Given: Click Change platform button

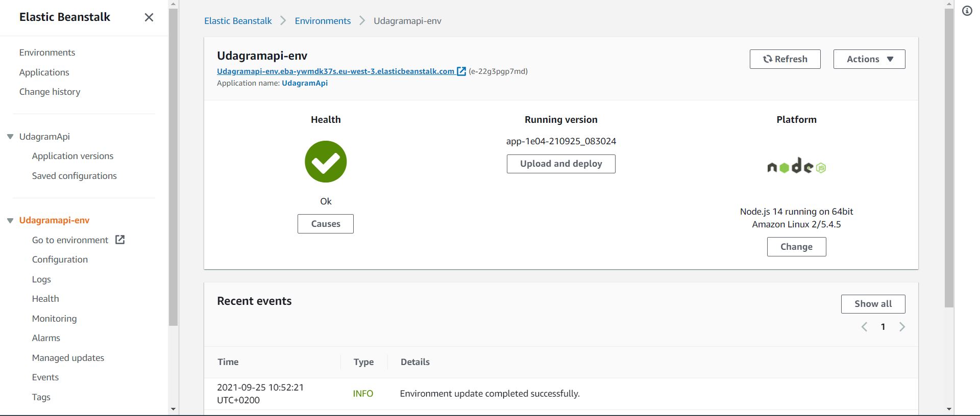Looking at the screenshot, I should (x=796, y=247).
